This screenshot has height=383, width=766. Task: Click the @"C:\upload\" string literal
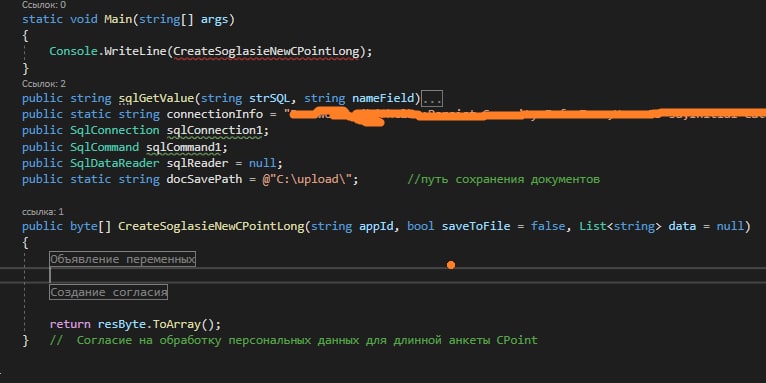(307, 179)
